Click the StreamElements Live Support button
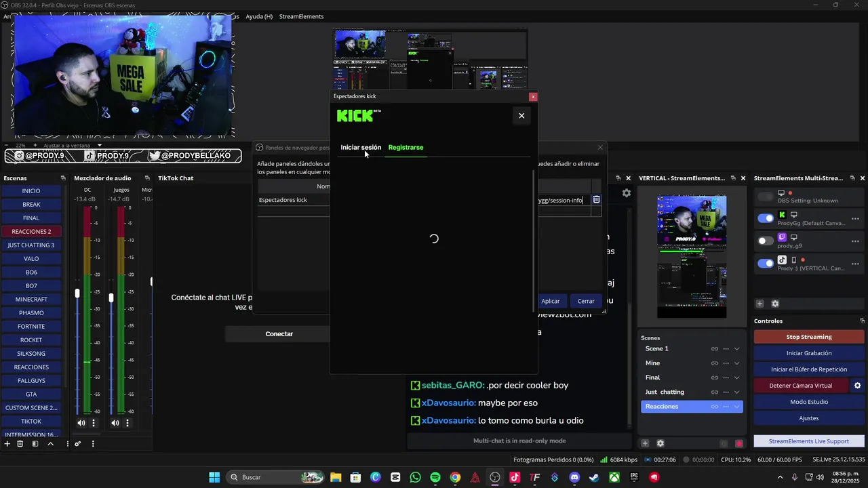868x488 pixels. (x=809, y=441)
